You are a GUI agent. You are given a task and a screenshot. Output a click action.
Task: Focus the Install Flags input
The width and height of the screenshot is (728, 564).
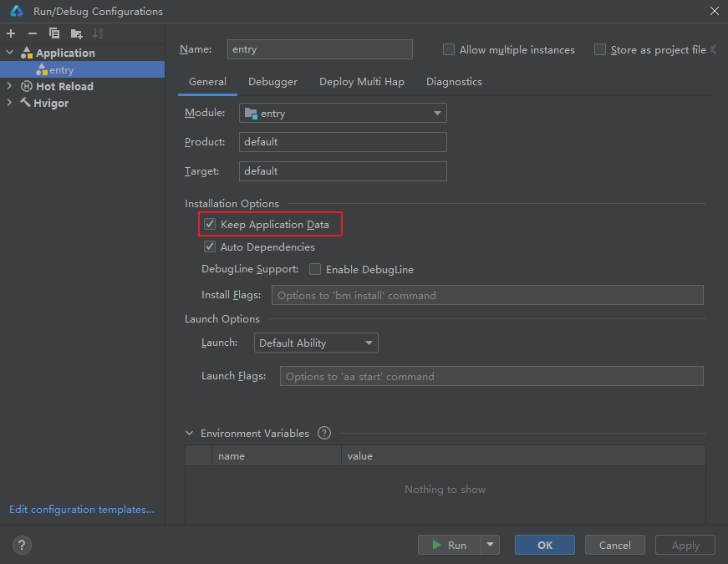pos(487,295)
